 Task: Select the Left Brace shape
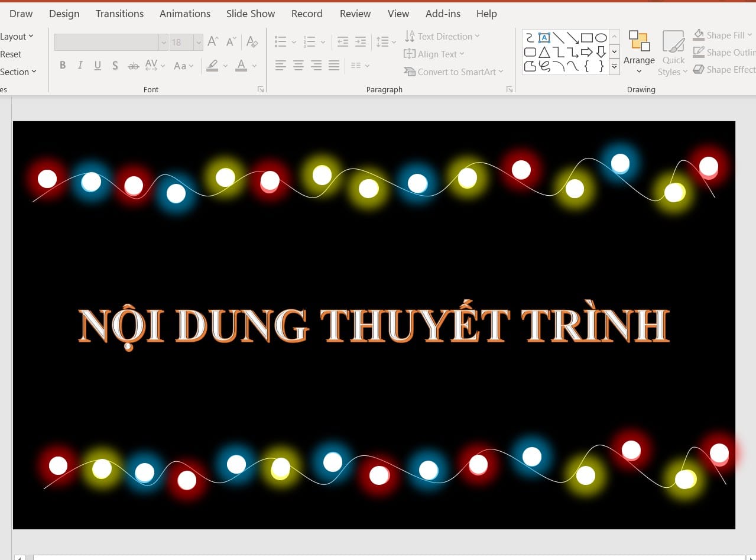(x=587, y=66)
